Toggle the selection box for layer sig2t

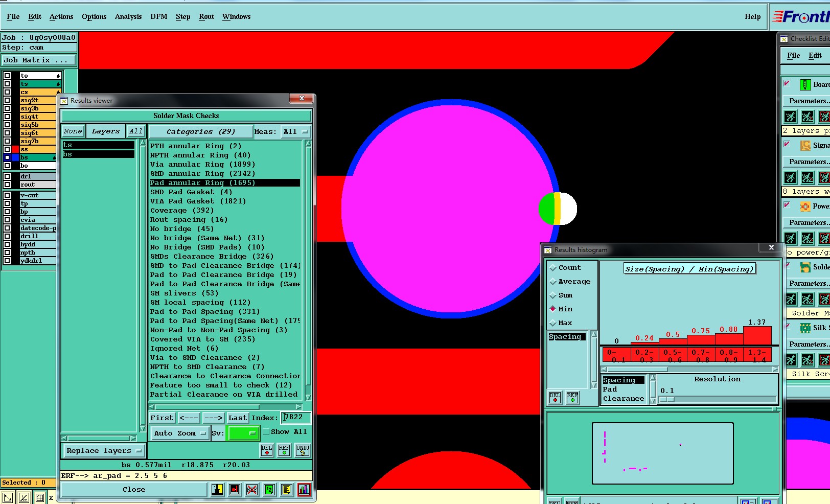point(7,100)
